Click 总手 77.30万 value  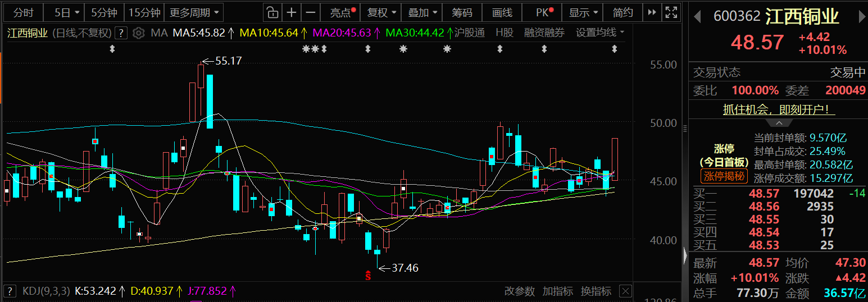click(757, 293)
